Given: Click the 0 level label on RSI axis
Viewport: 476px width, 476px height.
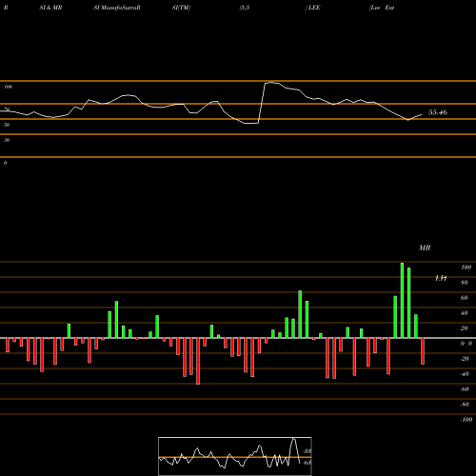Looking at the screenshot, I should coord(5,163).
